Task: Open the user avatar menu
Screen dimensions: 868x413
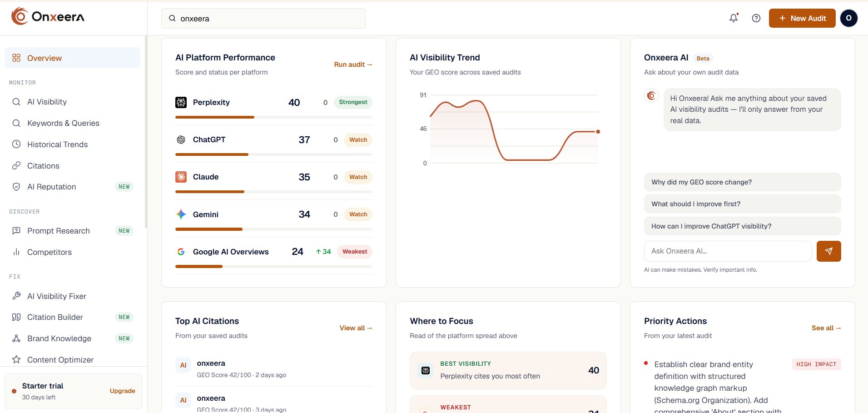Action: tap(848, 18)
